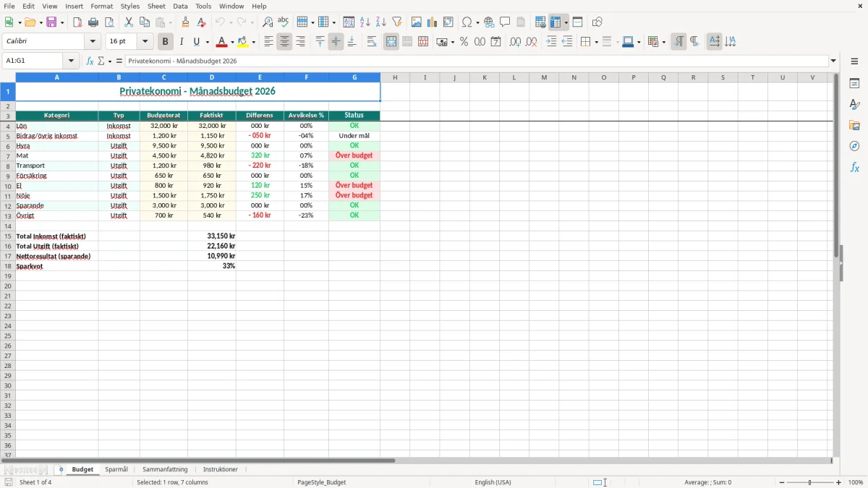The image size is (868, 488).
Task: Click the formula input line
Action: [x=477, y=61]
